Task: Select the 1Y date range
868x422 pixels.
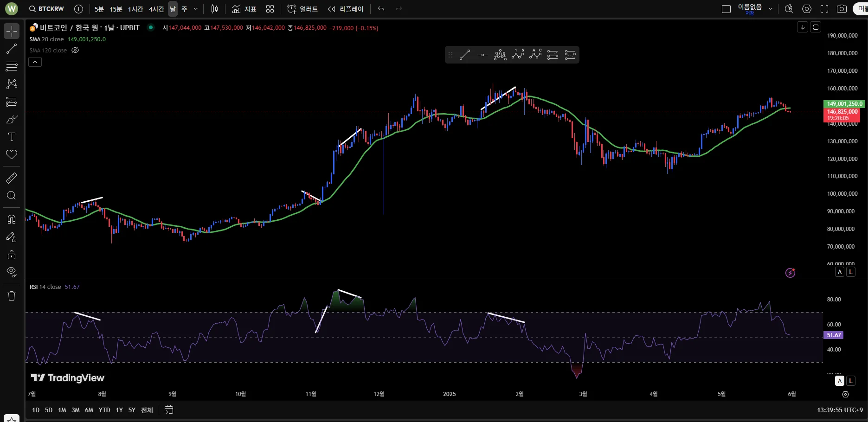Action: pos(119,410)
